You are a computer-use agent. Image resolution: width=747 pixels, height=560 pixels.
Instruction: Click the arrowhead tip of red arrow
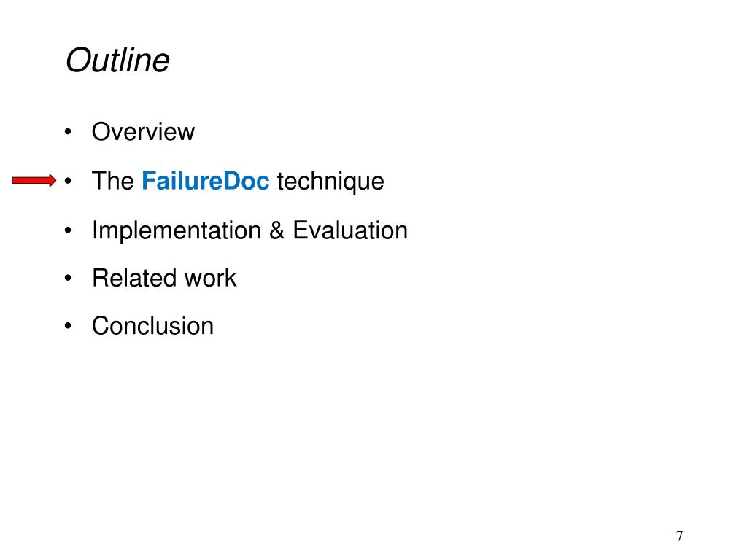click(53, 181)
